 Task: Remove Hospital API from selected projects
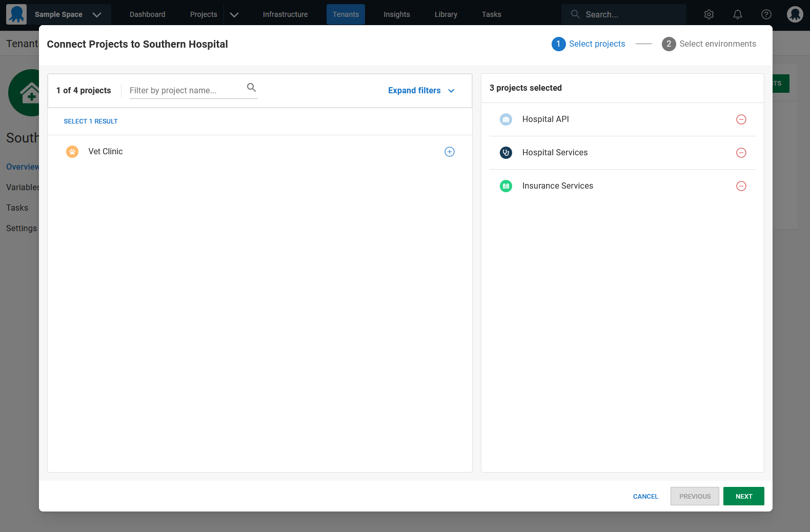tap(741, 119)
